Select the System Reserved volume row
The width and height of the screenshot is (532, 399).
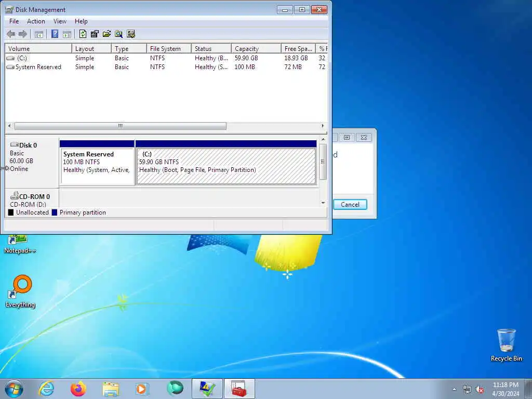click(166, 67)
